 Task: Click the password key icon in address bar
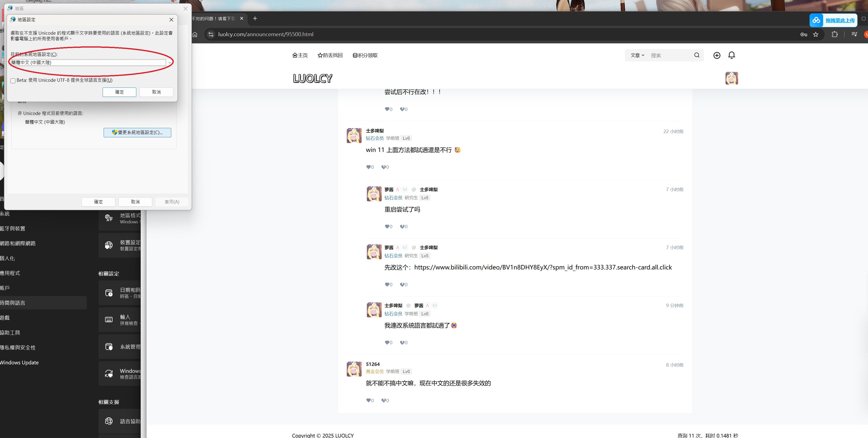[x=804, y=34]
